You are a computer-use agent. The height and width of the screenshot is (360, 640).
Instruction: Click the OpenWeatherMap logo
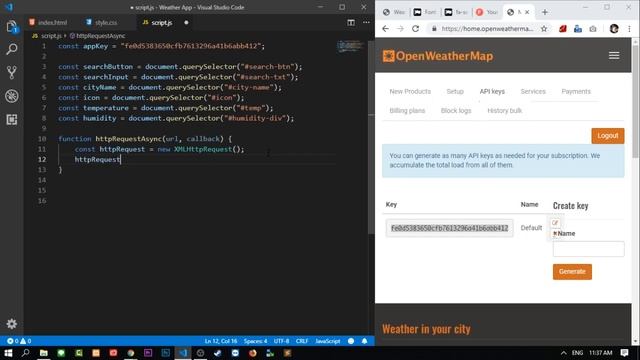[x=438, y=56]
